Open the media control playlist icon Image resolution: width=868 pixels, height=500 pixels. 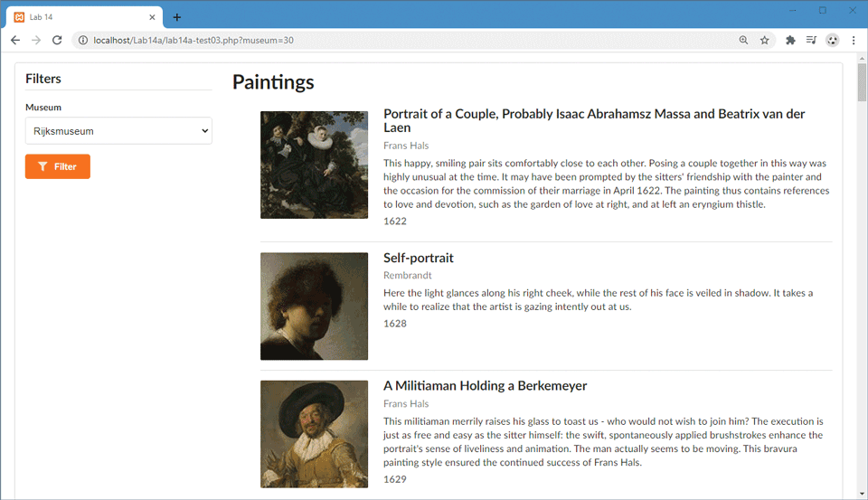[x=811, y=41]
